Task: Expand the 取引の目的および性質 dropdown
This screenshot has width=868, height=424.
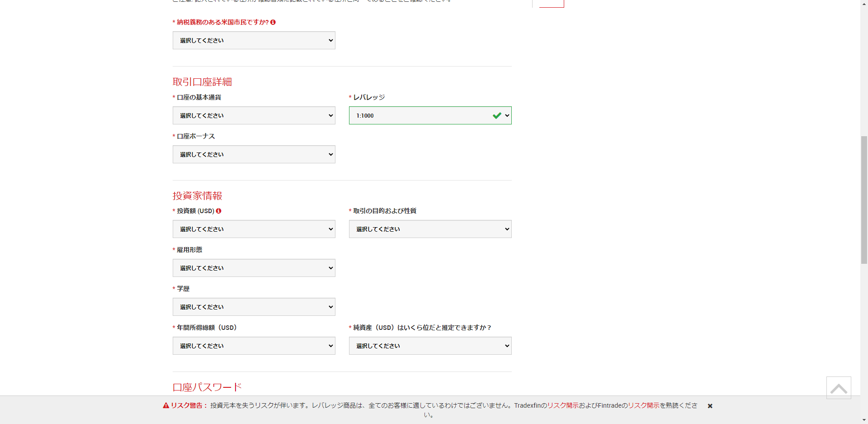Action: pyautogui.click(x=430, y=229)
